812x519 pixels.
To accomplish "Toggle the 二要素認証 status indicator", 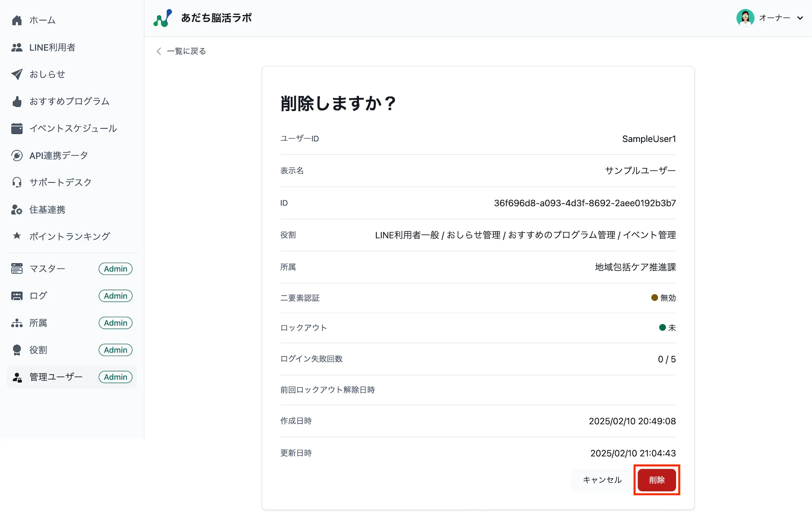I will [654, 297].
